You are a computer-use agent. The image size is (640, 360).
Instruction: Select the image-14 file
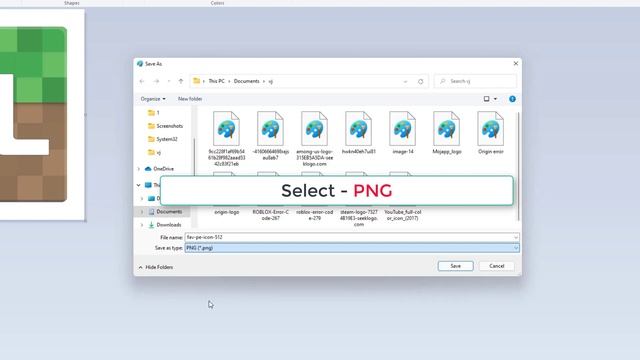(x=403, y=133)
